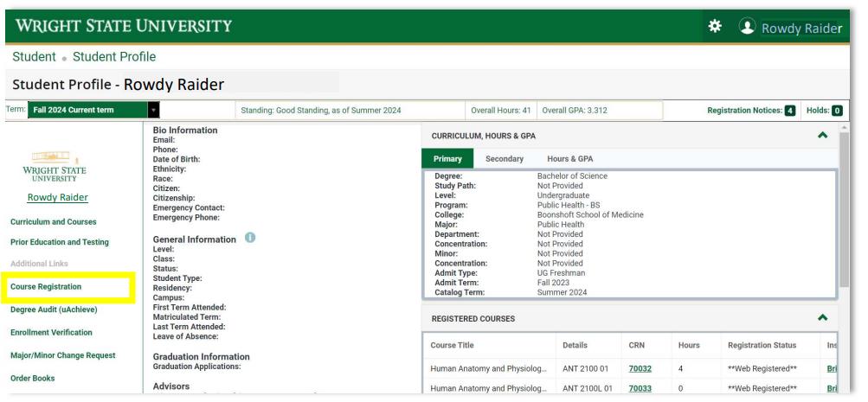Image resolution: width=868 pixels, height=402 pixels.
Task: Click the Boonshoft School of Medicine value
Action: point(590,214)
